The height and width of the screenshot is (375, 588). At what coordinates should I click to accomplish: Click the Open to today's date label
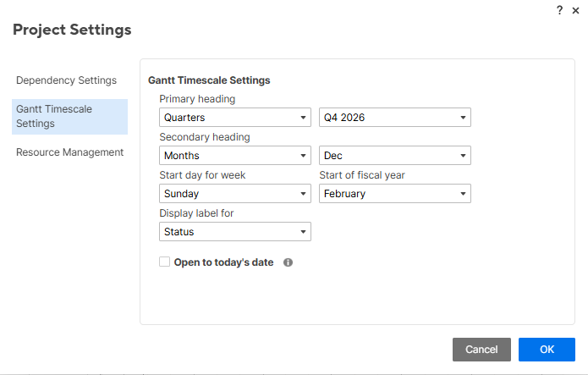(x=223, y=262)
